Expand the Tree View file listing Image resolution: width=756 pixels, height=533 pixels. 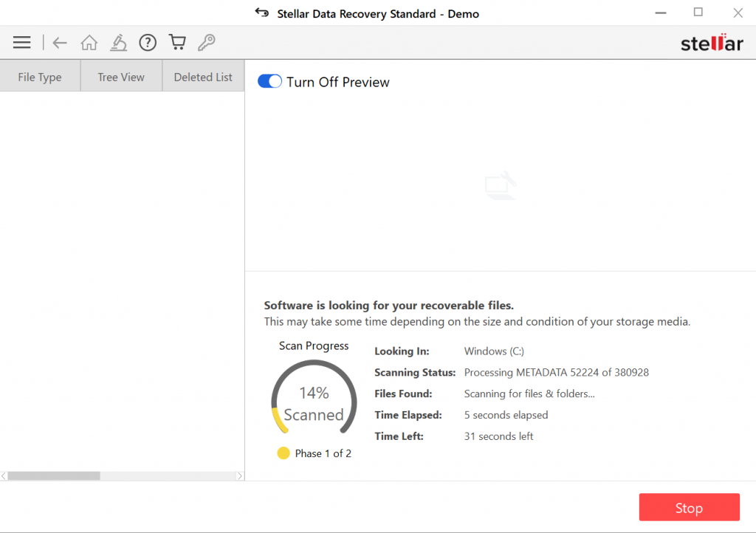click(120, 76)
